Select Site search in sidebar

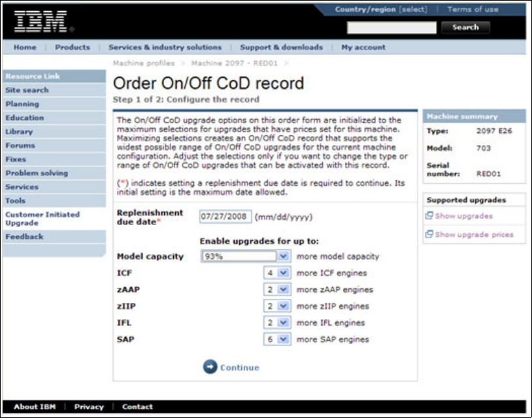coord(54,90)
